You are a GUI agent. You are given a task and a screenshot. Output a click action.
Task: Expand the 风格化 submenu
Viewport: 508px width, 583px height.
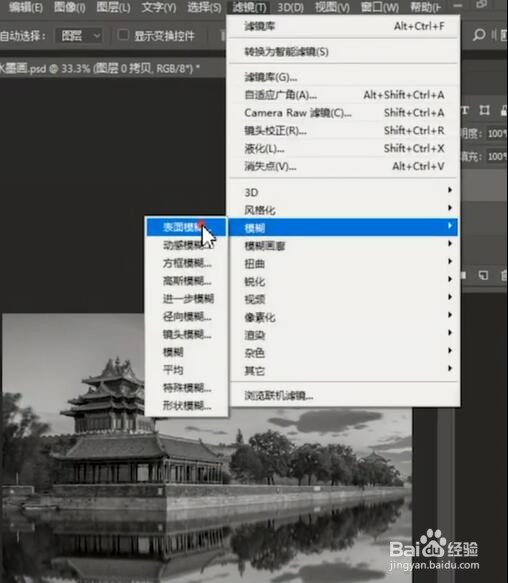point(343,210)
